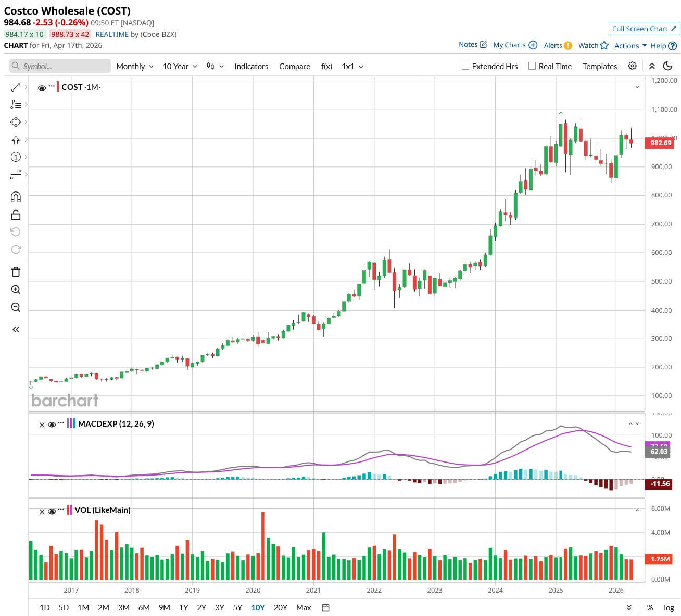Enable the Extended Hrs checkbox

(x=465, y=66)
